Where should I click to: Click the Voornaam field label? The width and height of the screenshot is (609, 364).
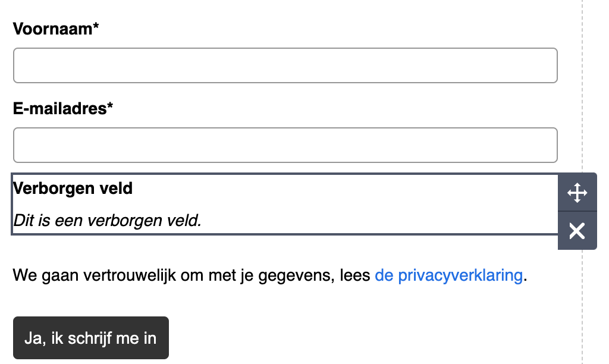52,29
